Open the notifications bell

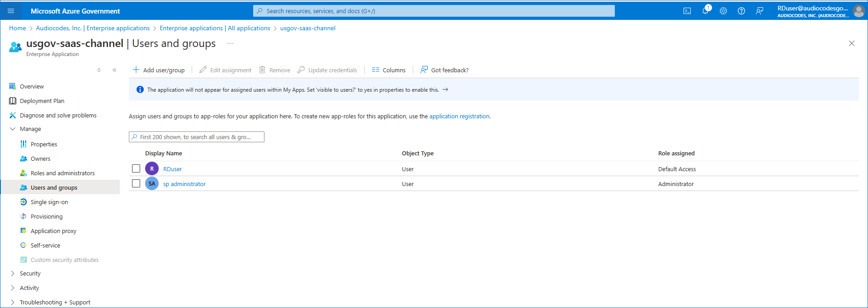705,11
